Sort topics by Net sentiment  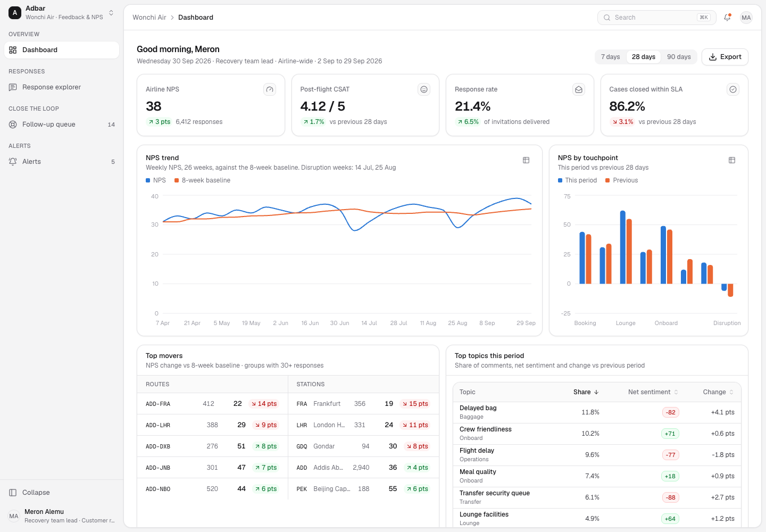tap(653, 392)
